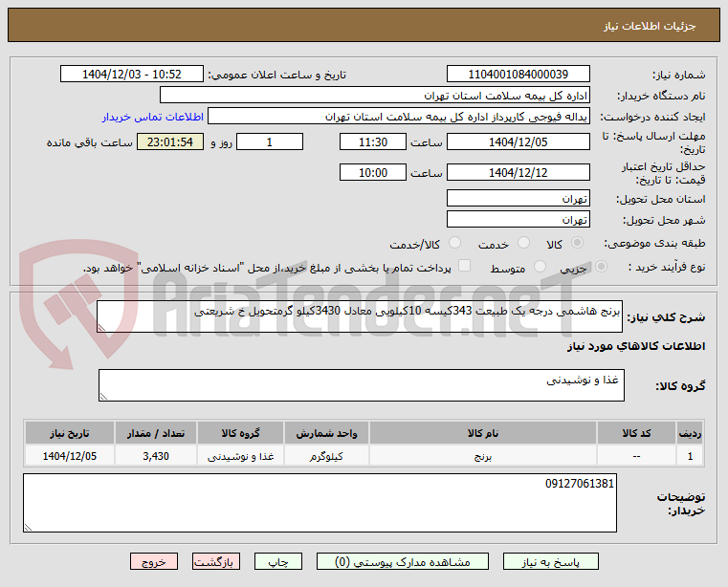The width and height of the screenshot is (728, 587).
Task: Click the بازگشت back button
Action: pyautogui.click(x=216, y=561)
